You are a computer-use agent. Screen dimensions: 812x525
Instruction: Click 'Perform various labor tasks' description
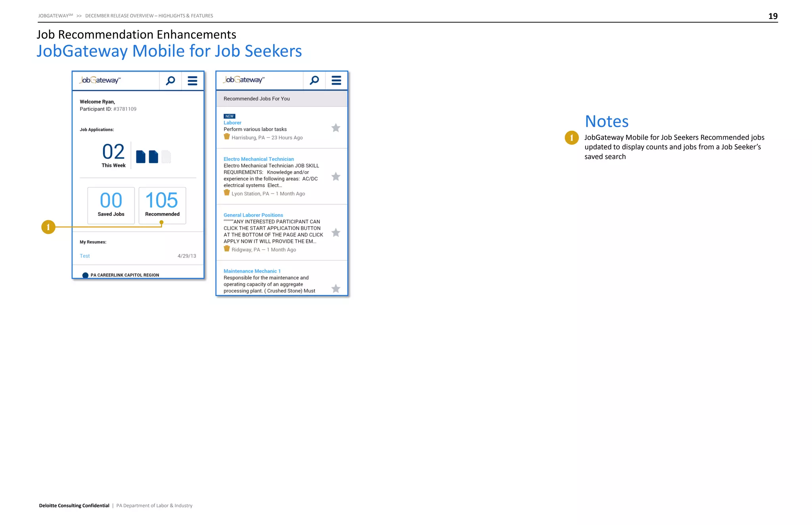[x=255, y=129]
